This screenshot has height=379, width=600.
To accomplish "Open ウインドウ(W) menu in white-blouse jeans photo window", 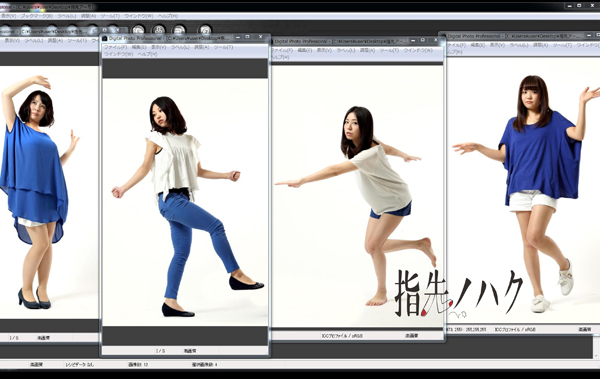I will (119, 54).
